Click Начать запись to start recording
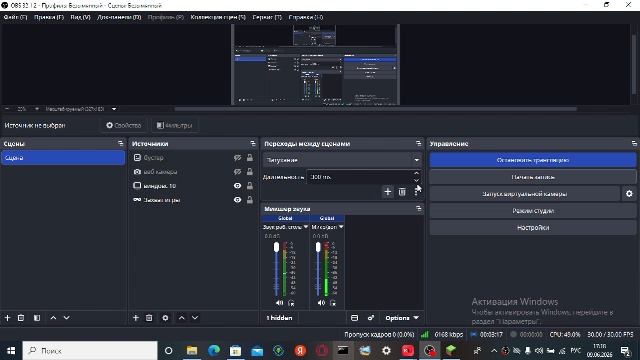640x360 pixels. (x=533, y=177)
